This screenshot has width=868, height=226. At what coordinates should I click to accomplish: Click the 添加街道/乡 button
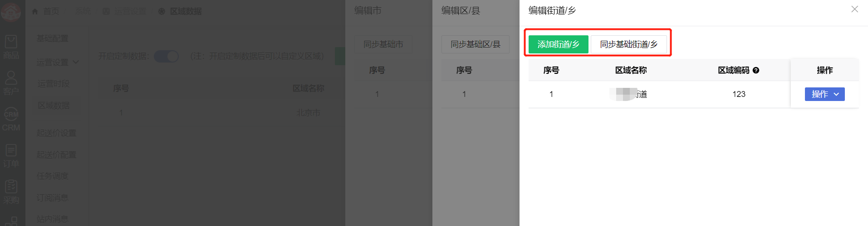pyautogui.click(x=558, y=44)
